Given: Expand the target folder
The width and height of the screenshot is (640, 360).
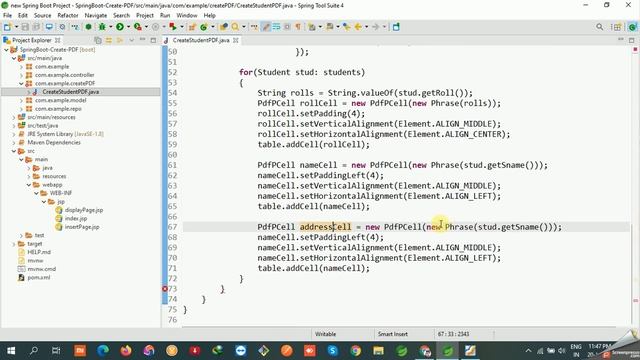Looking at the screenshot, I should pyautogui.click(x=14, y=244).
